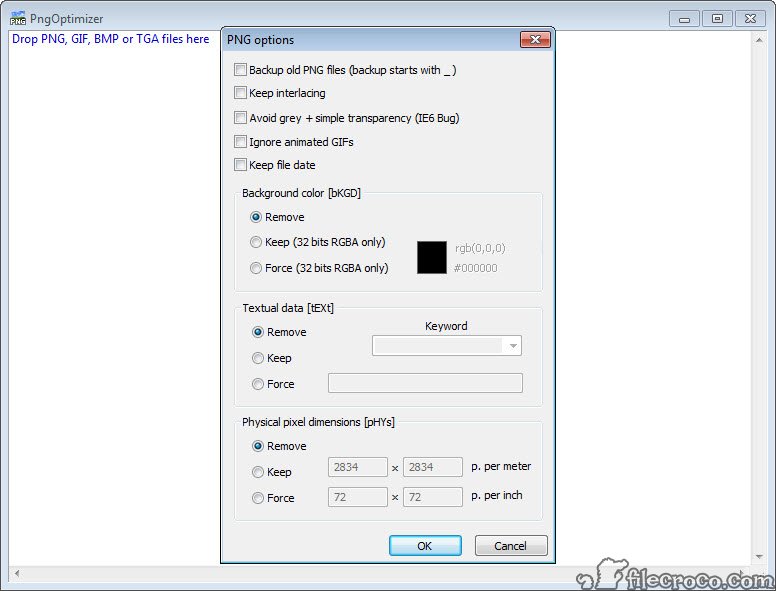Maximize the PngOptimizer window
The width and height of the screenshot is (776, 591).
[x=717, y=19]
